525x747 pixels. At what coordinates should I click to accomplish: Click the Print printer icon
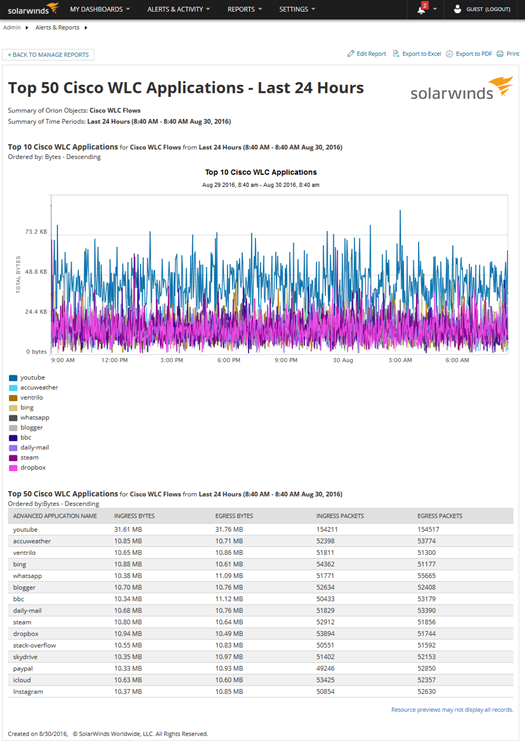[500, 54]
